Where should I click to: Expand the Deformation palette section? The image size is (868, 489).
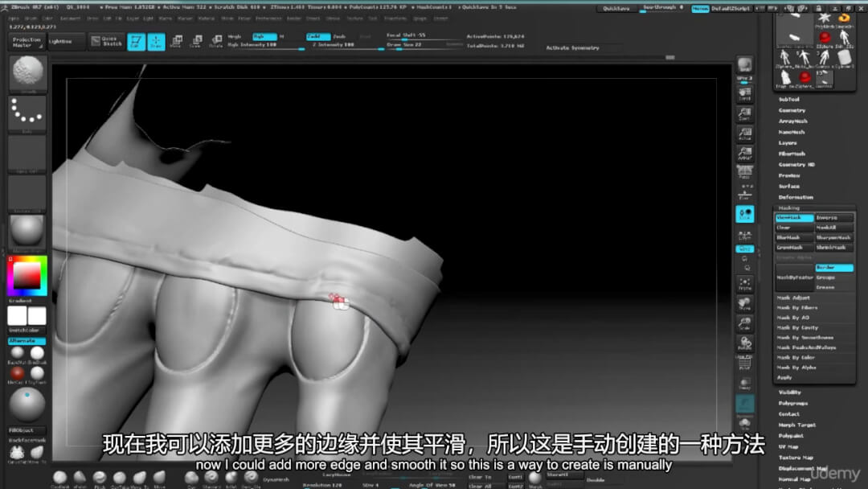click(796, 197)
